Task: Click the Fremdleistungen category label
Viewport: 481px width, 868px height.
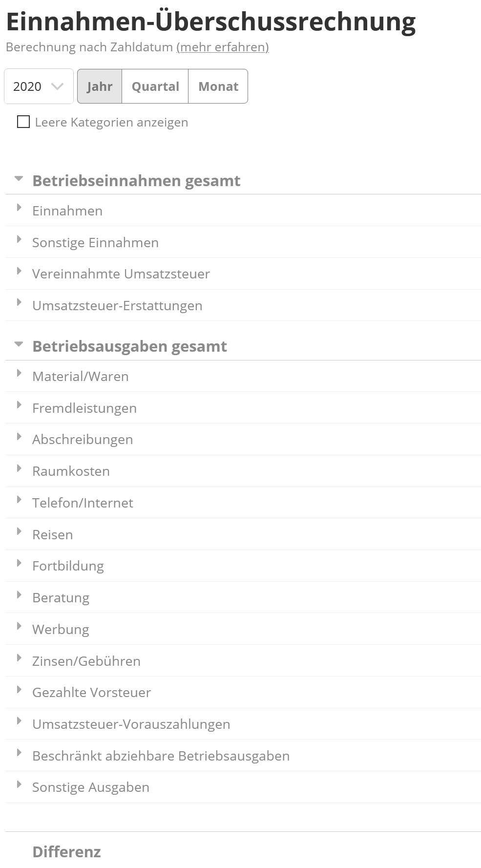Action: 84,408
